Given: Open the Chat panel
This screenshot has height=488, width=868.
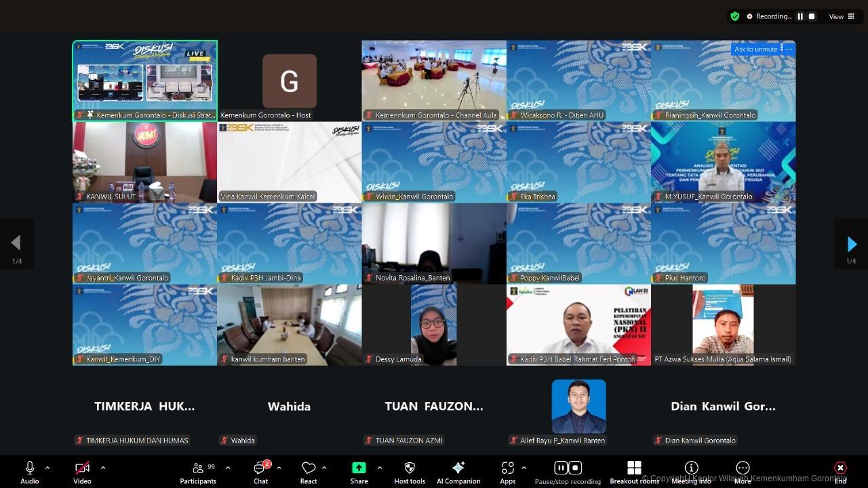Looking at the screenshot, I should click(x=260, y=472).
